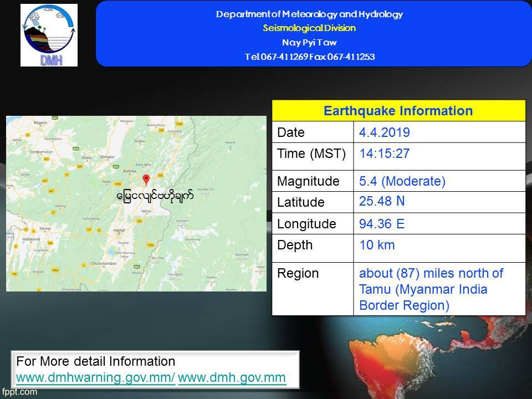Click the 306A route marker on map
This screenshot has width=532, height=399.
[55, 270]
